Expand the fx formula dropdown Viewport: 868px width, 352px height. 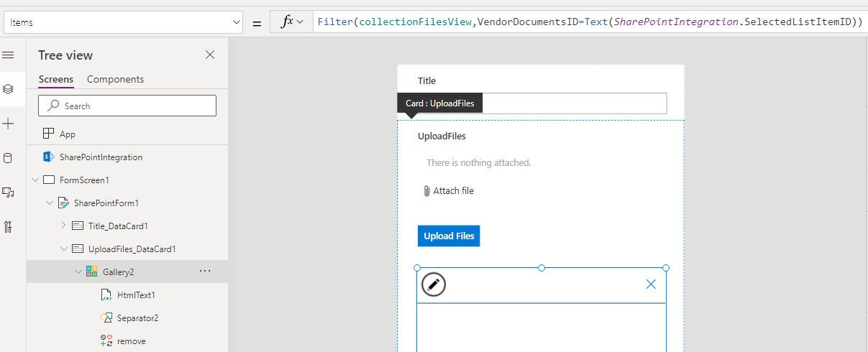click(x=292, y=22)
